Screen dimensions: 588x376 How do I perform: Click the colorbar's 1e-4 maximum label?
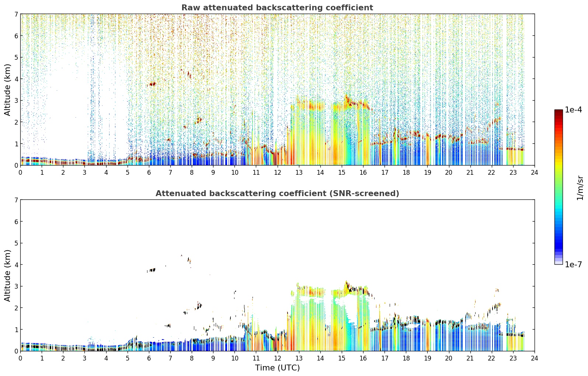coord(573,110)
